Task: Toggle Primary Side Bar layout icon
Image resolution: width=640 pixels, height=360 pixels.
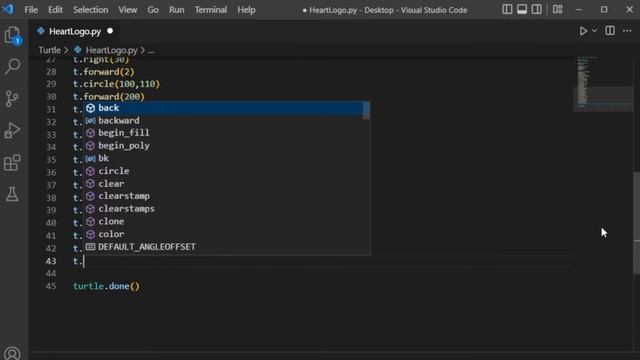Action: click(x=507, y=9)
